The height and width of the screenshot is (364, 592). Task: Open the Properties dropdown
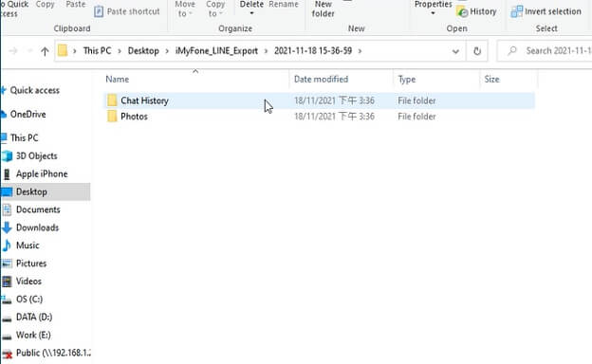[x=433, y=8]
